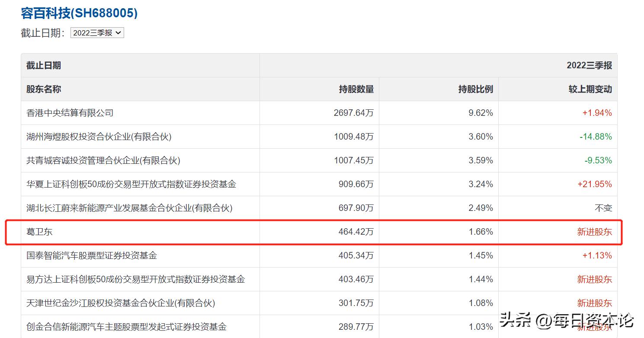Click holding ratio 2.49%
Image resolution: width=644 pixels, height=338 pixels.
481,208
